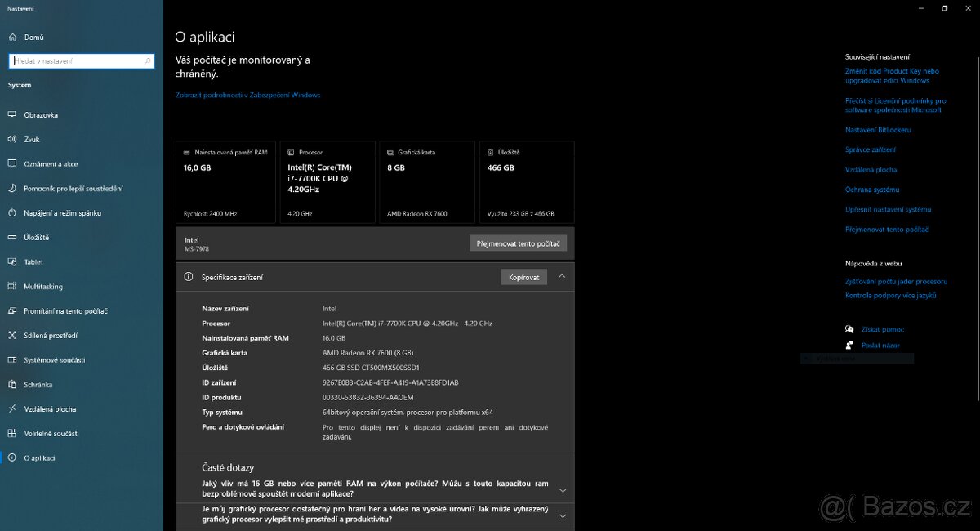The image size is (980, 531).
Task: Click the Získat pomoc help icon
Action: (x=849, y=329)
